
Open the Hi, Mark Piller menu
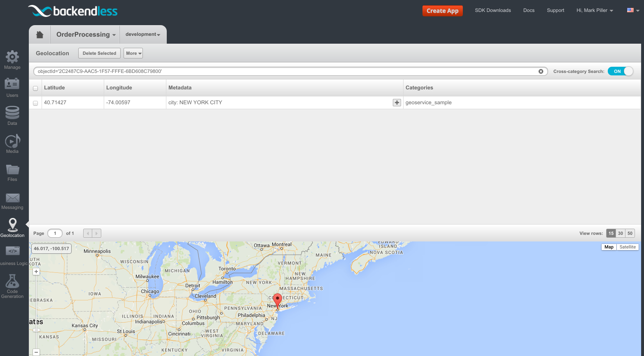(595, 10)
